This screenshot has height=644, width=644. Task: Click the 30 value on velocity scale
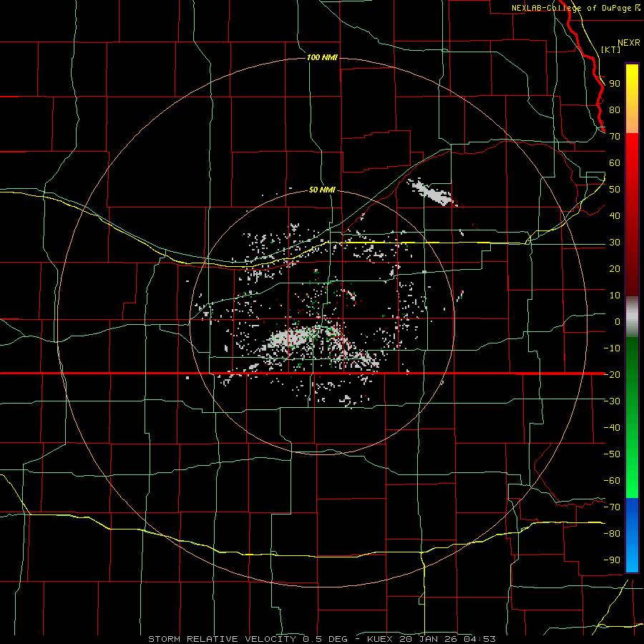(x=615, y=243)
